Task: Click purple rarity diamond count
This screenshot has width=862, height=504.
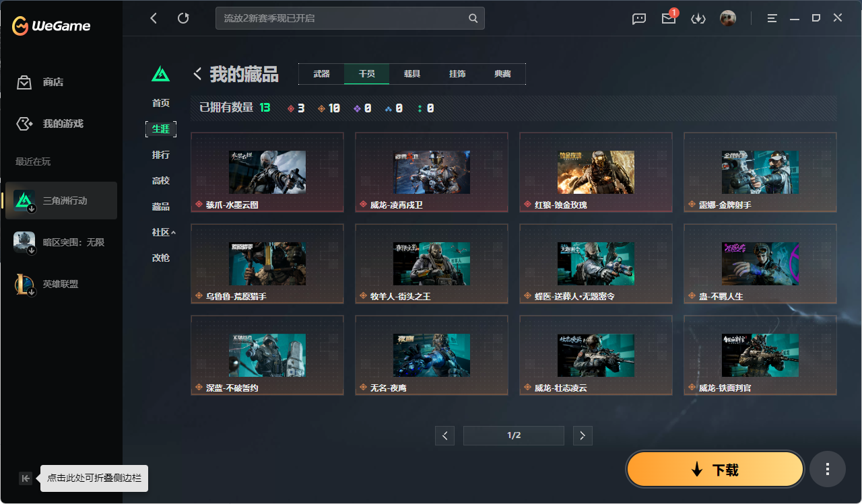Action: (362, 108)
